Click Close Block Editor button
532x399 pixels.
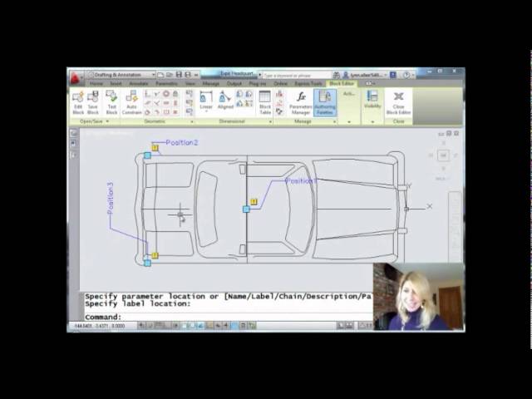[x=399, y=101]
